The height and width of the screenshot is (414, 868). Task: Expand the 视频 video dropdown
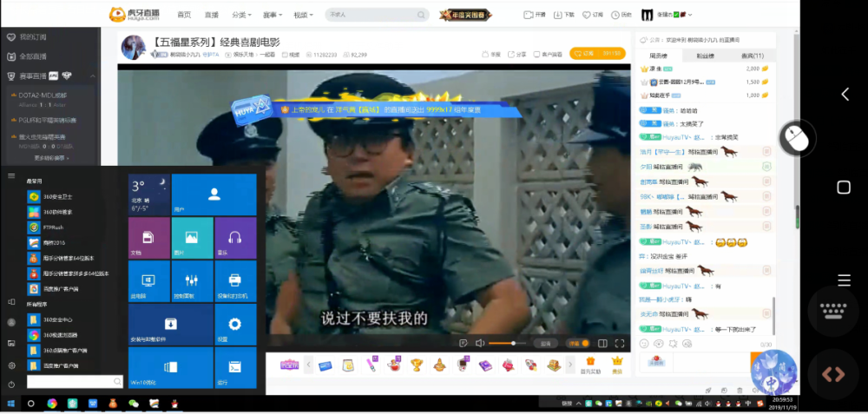click(x=303, y=15)
